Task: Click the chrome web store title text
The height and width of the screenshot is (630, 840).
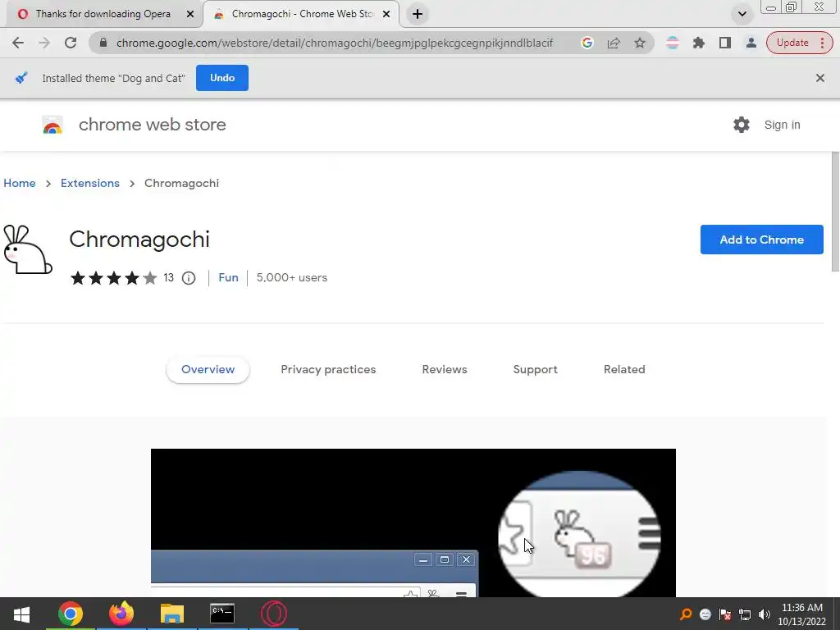Action: coord(152,125)
